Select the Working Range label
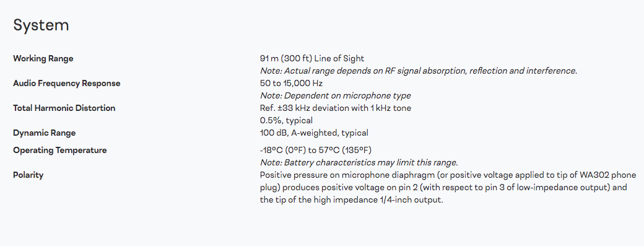 (x=43, y=58)
